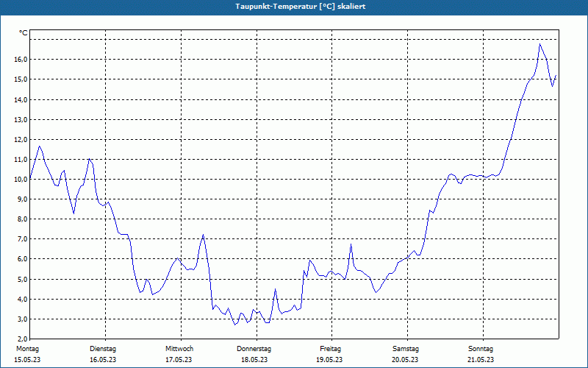The width and height of the screenshot is (588, 368).
Task: Click the 14,0 y-axis value
Action: click(x=21, y=99)
